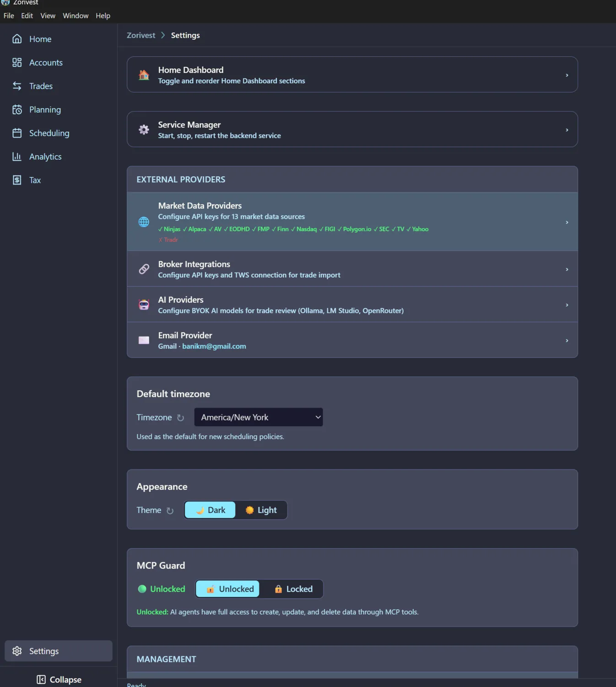
Task: Open the File menu
Action: click(9, 16)
